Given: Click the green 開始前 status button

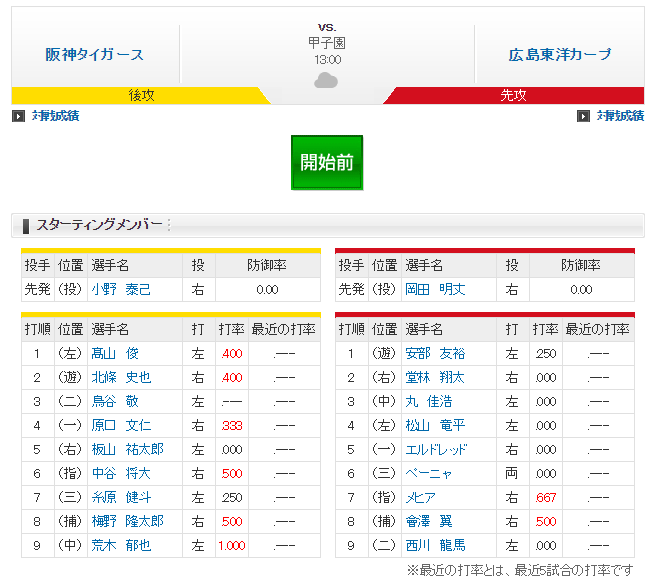Looking at the screenshot, I should pos(327,163).
